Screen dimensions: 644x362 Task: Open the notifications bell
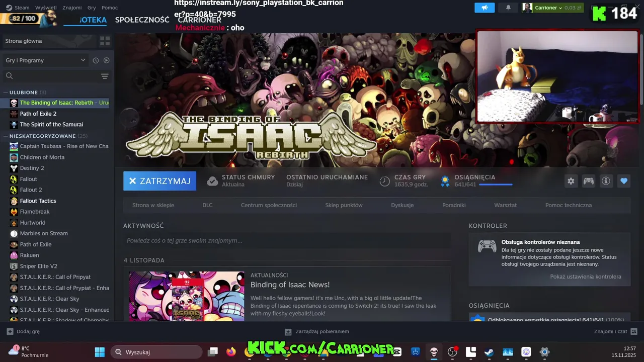[x=508, y=8]
